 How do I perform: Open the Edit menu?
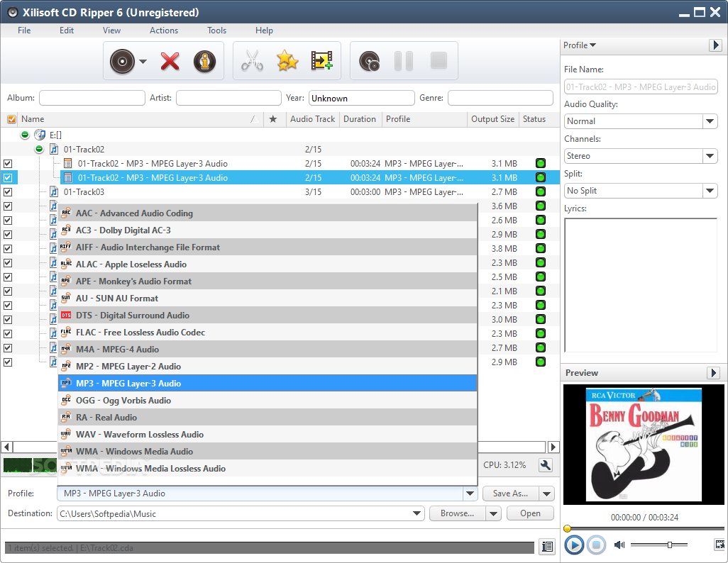pos(67,30)
